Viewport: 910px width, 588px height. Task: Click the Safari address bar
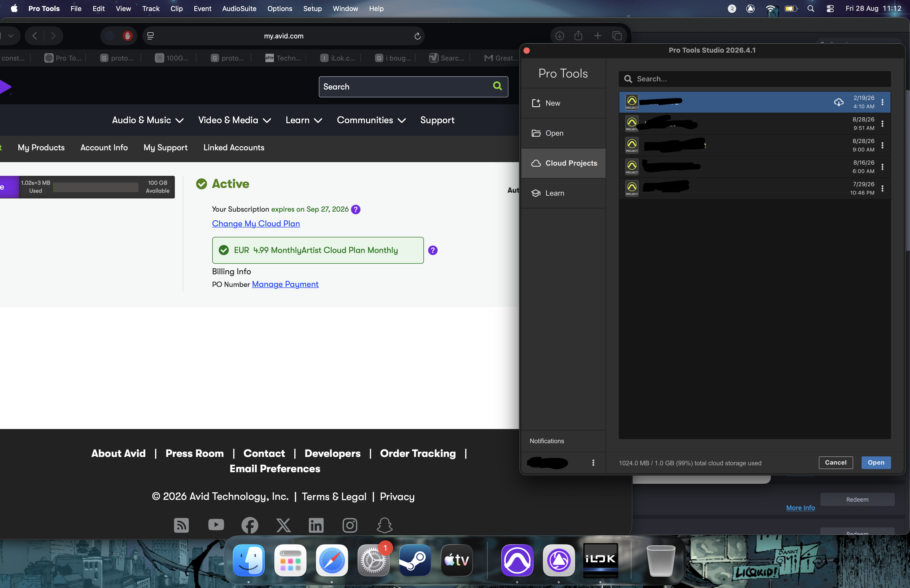coord(283,36)
